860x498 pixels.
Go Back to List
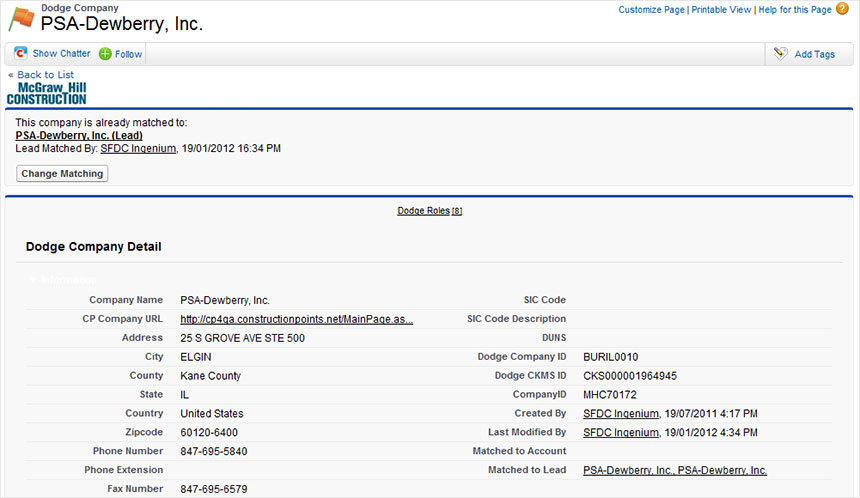(46, 75)
